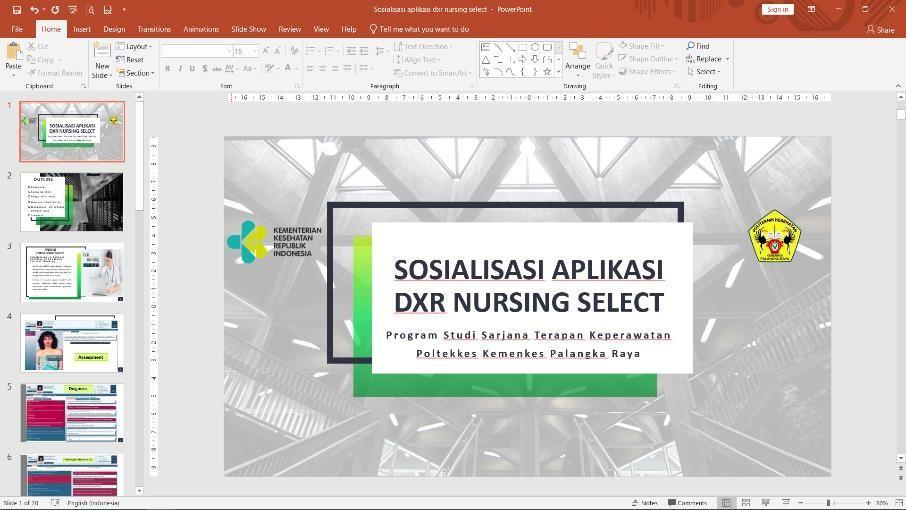Open the font name combo box
The height and width of the screenshot is (510, 906).
tap(196, 51)
